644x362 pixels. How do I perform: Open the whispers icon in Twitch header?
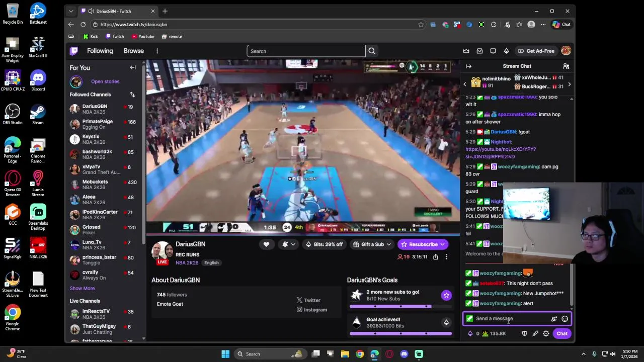pos(493,51)
